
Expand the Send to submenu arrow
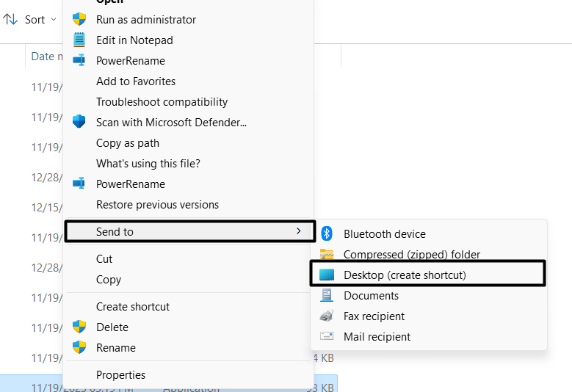pyautogui.click(x=298, y=231)
